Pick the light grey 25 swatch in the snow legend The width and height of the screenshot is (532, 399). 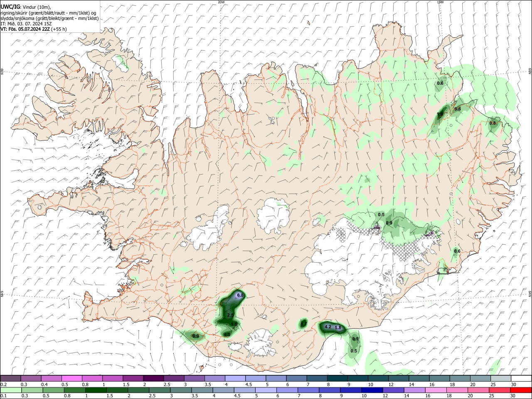coord(502,378)
